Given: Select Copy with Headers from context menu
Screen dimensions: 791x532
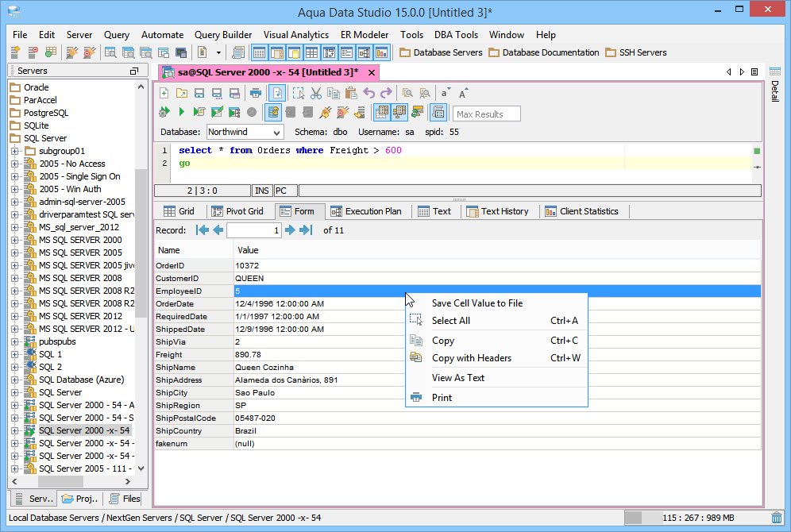Looking at the screenshot, I should coord(471,358).
